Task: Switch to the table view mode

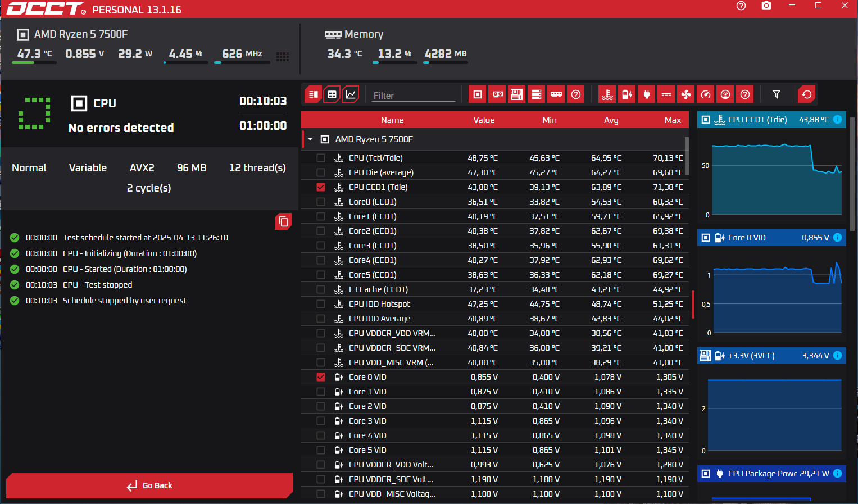Action: coord(332,94)
